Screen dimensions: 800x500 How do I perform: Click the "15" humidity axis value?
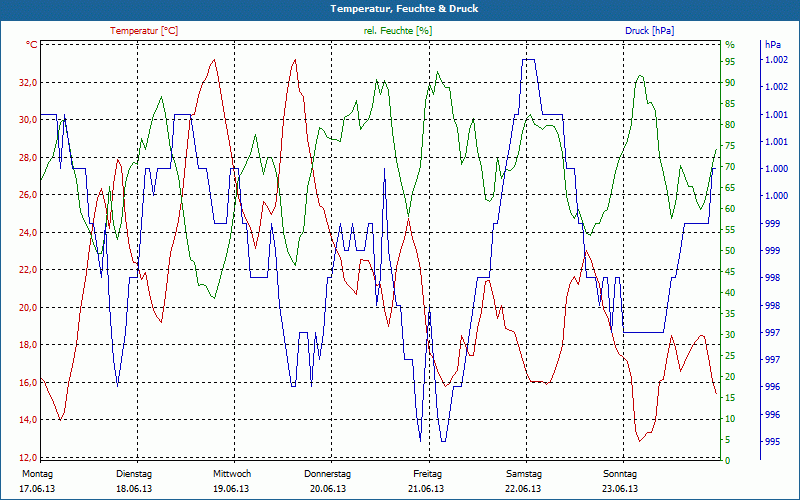point(730,398)
